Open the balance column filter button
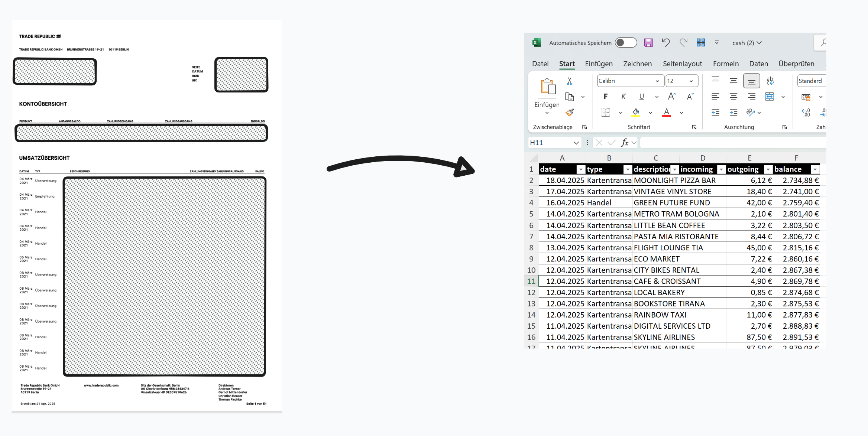The image size is (868, 436). [x=815, y=169]
